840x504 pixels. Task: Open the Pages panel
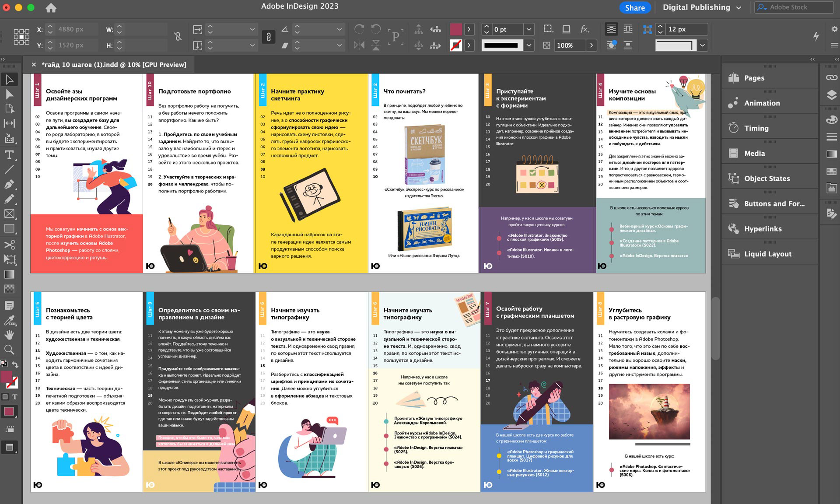pos(754,78)
